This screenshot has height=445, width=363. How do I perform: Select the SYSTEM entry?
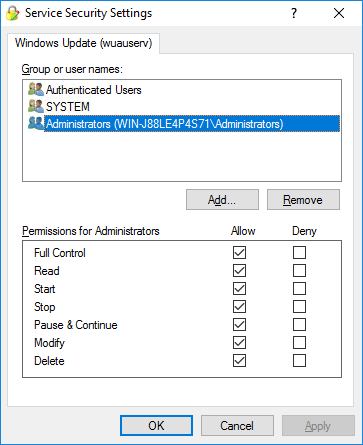click(68, 107)
